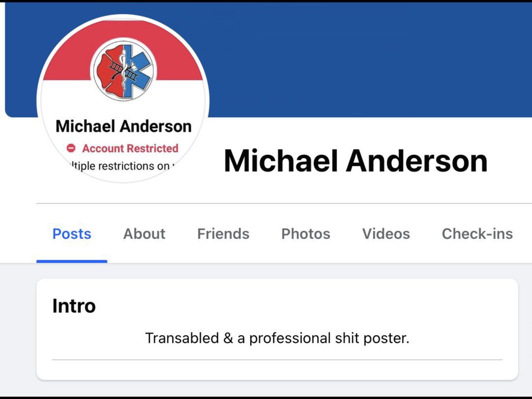This screenshot has height=399, width=532.
Task: Click Michael Anderson name inside profile picture
Action: [x=124, y=126]
